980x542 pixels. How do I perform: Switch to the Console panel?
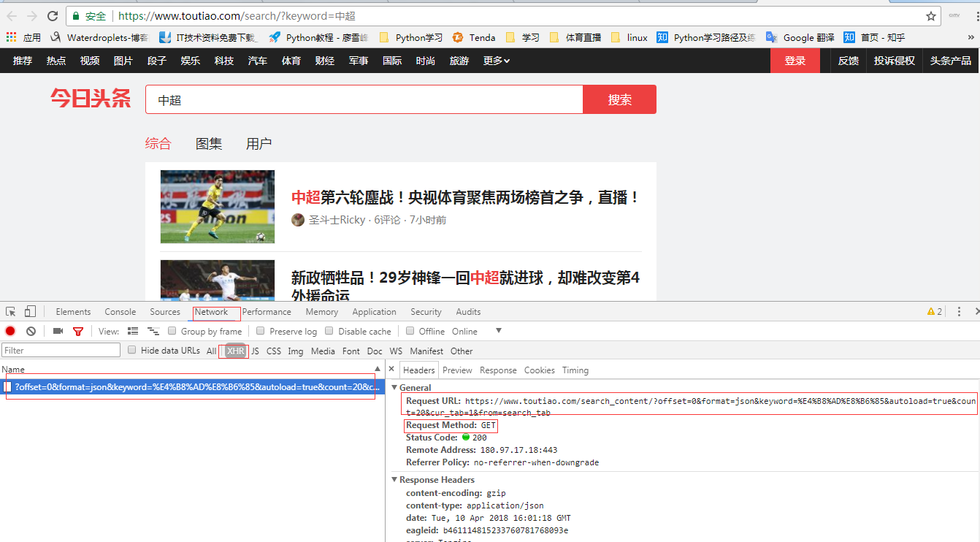coord(120,312)
